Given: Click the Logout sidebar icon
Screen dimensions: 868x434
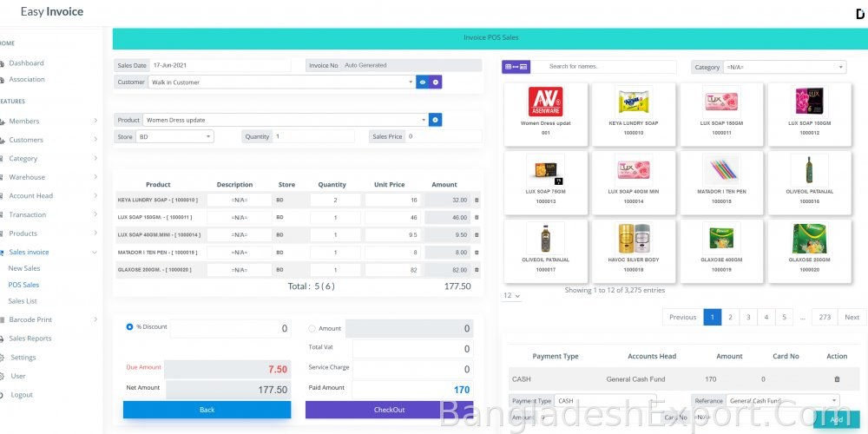Looking at the screenshot, I should [3, 395].
